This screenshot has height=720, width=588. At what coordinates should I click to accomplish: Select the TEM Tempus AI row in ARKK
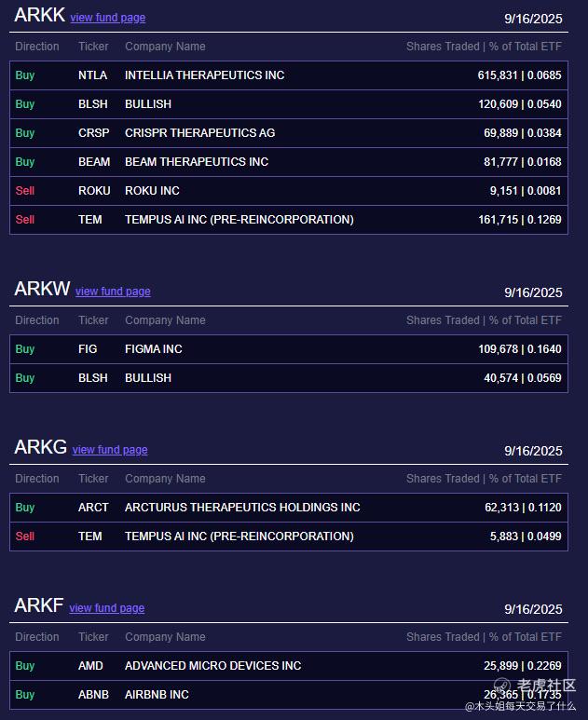(289, 220)
